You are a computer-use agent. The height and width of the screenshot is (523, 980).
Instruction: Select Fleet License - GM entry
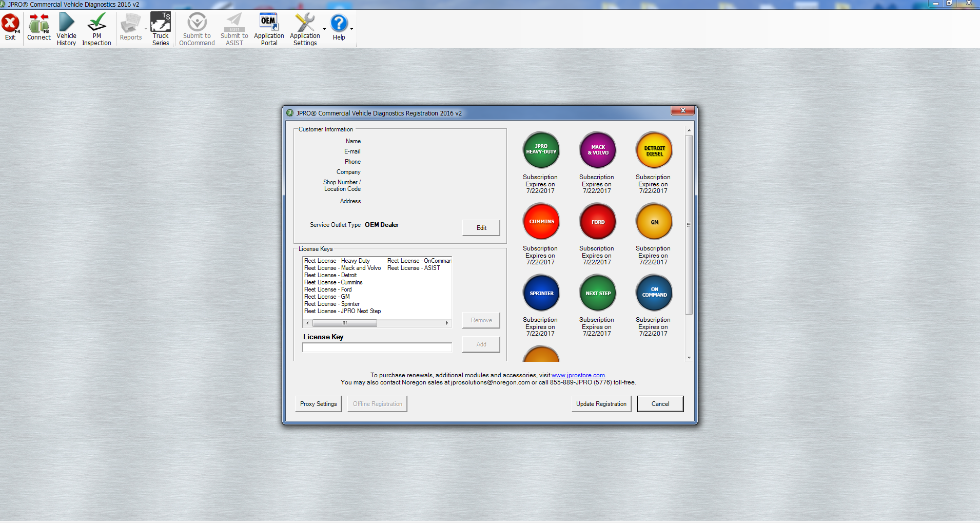click(x=327, y=297)
